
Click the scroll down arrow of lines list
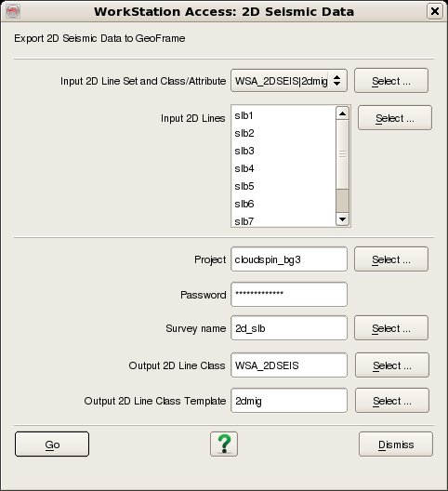pyautogui.click(x=342, y=219)
